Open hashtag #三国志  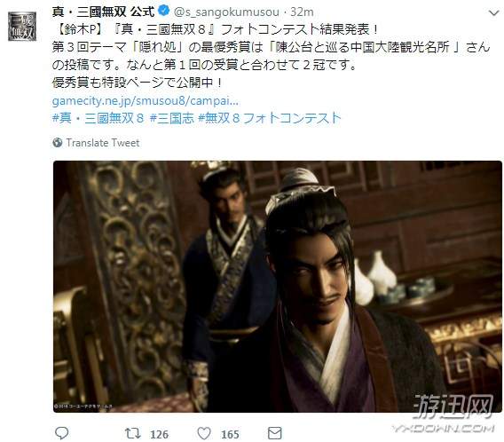click(x=171, y=118)
